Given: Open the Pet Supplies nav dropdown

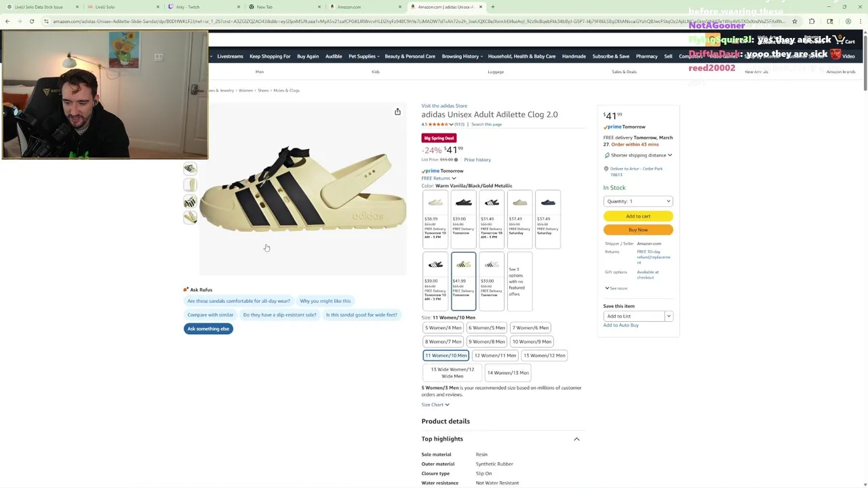Looking at the screenshot, I should pos(363,56).
